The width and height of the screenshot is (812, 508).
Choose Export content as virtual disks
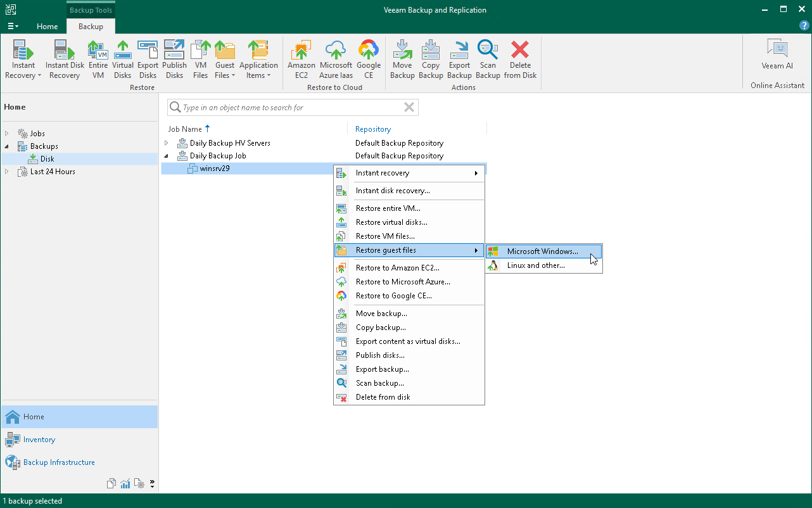(409, 341)
